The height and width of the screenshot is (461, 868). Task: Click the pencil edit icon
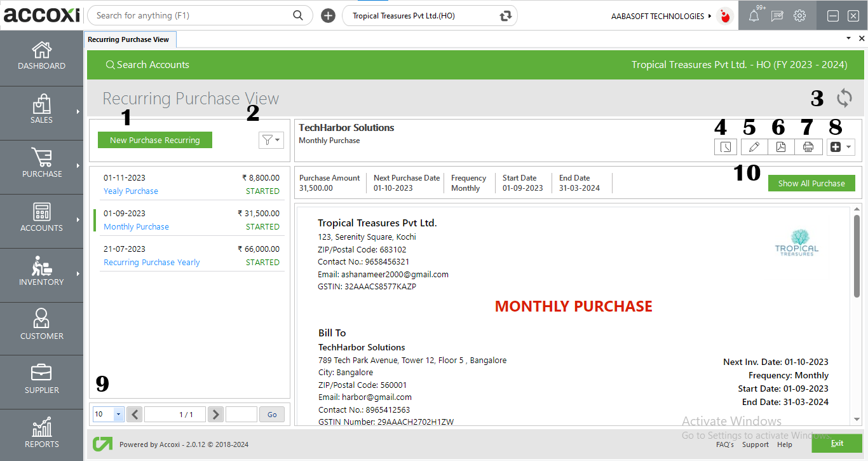(x=754, y=147)
